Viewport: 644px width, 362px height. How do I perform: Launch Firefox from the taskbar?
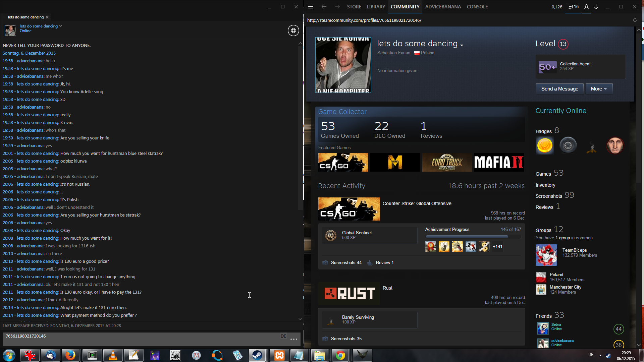point(70,355)
